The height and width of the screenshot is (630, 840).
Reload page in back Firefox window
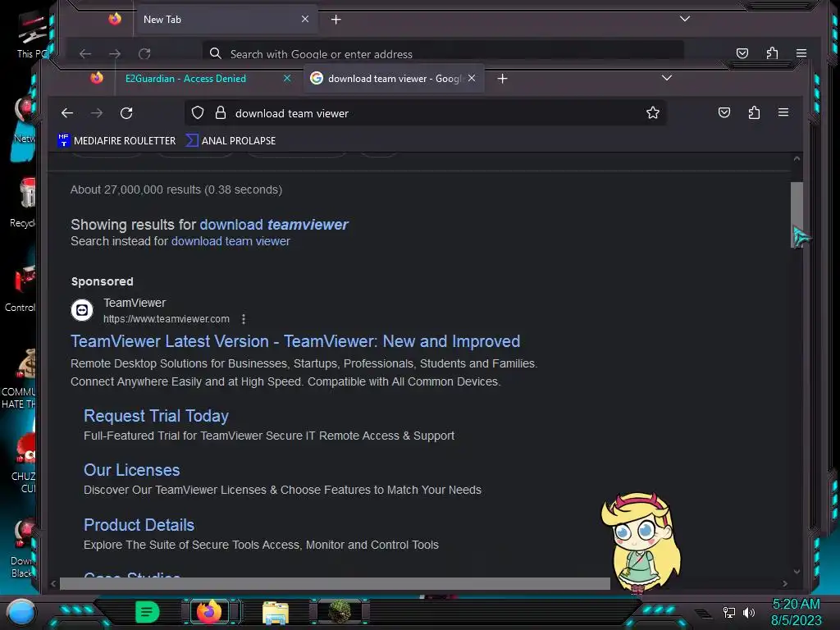click(x=144, y=53)
